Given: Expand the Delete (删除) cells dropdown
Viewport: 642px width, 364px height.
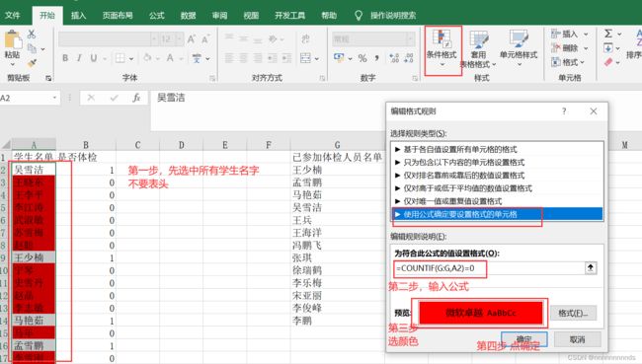Looking at the screenshot, I should coord(586,48).
